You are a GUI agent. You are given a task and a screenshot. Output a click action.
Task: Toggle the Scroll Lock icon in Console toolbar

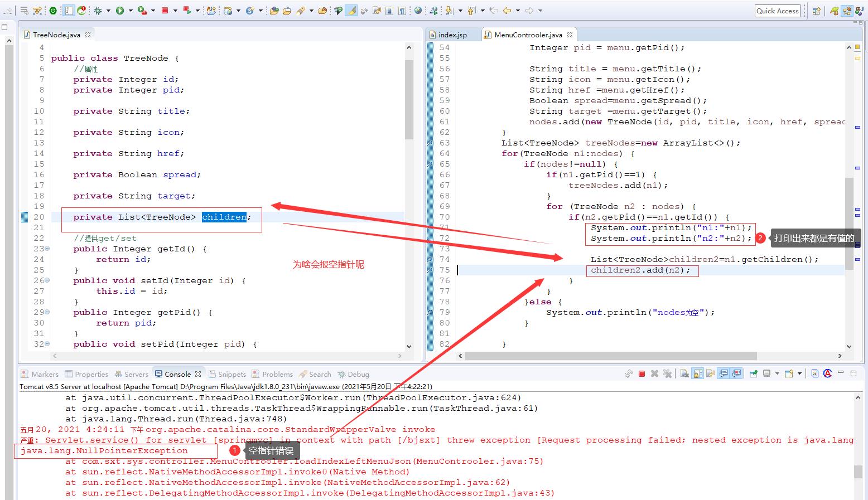point(698,373)
